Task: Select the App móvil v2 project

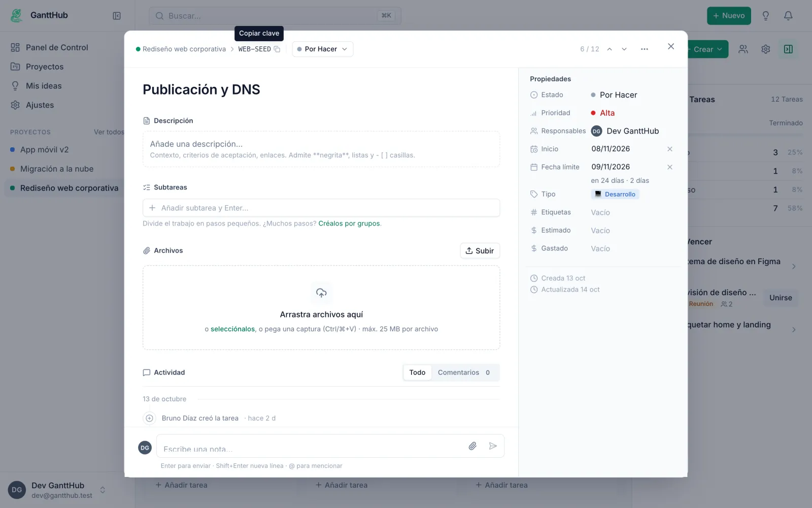Action: [x=44, y=150]
